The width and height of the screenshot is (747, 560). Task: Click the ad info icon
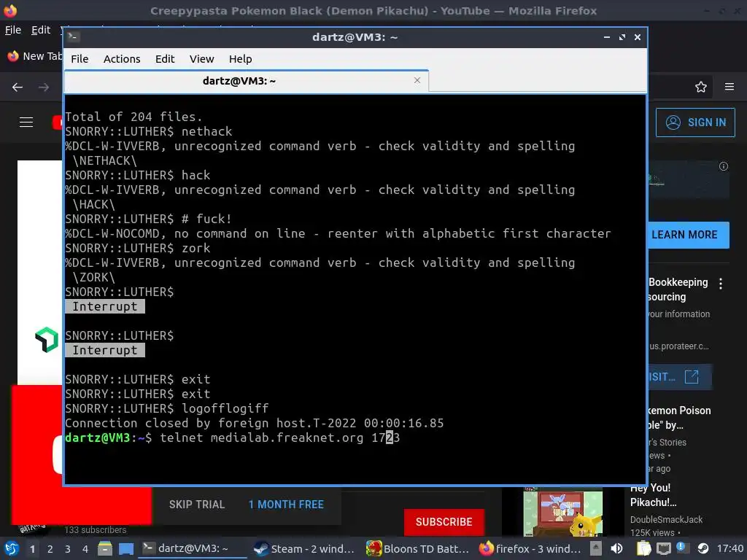click(724, 166)
